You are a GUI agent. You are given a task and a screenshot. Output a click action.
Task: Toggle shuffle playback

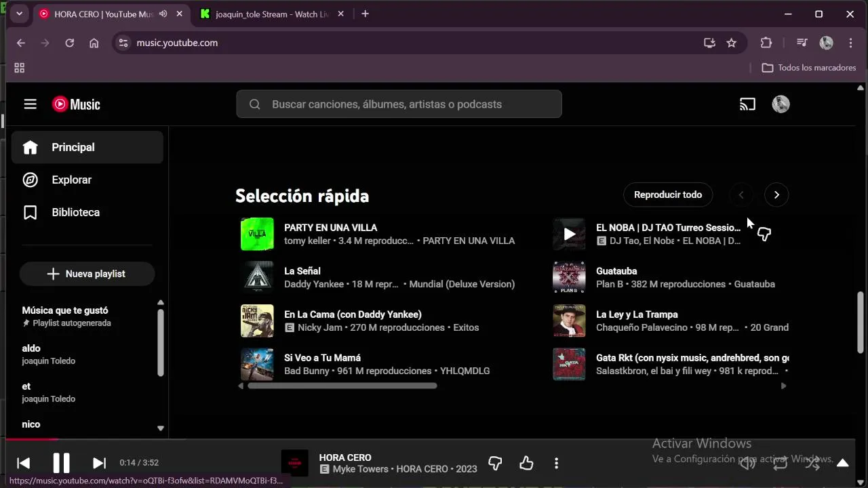point(812,463)
